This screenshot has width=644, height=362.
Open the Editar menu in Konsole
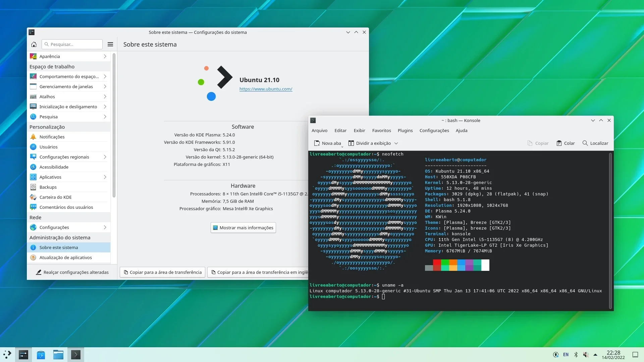click(340, 131)
